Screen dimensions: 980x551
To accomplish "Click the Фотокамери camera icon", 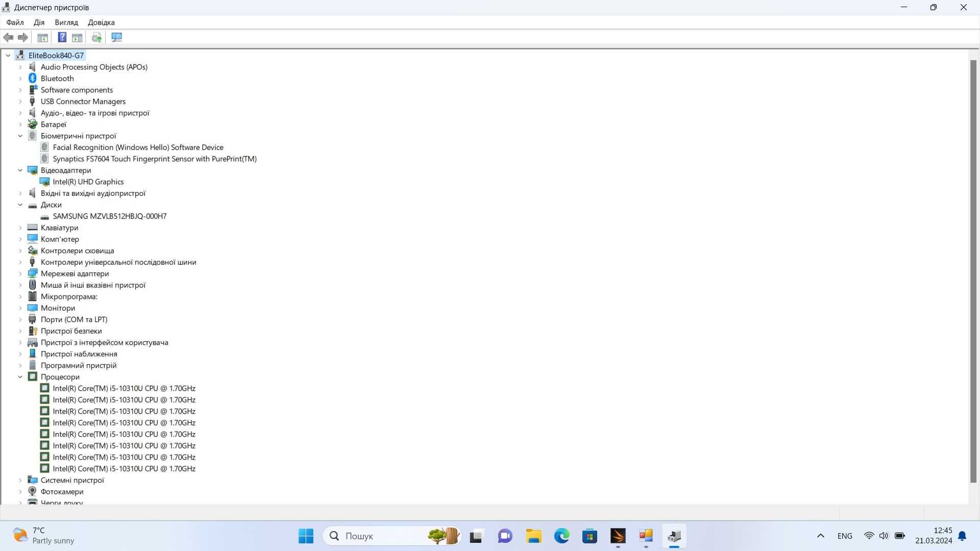I will pyautogui.click(x=32, y=491).
